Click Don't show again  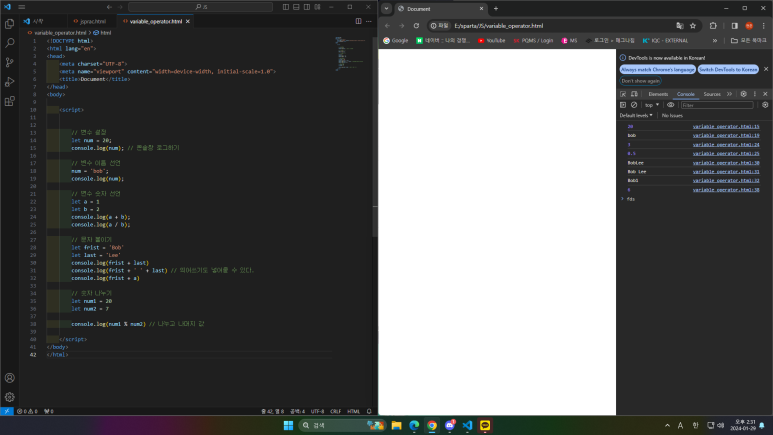[x=640, y=81]
